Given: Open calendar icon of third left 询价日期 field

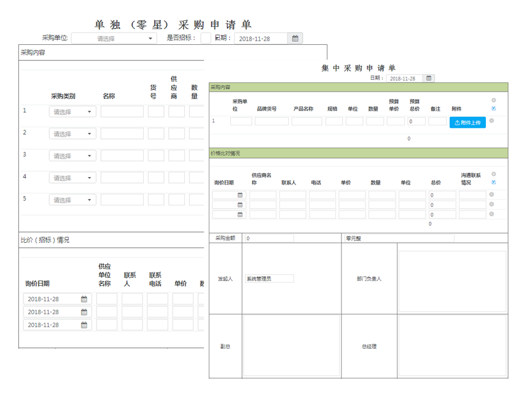Looking at the screenshot, I should (x=84, y=325).
